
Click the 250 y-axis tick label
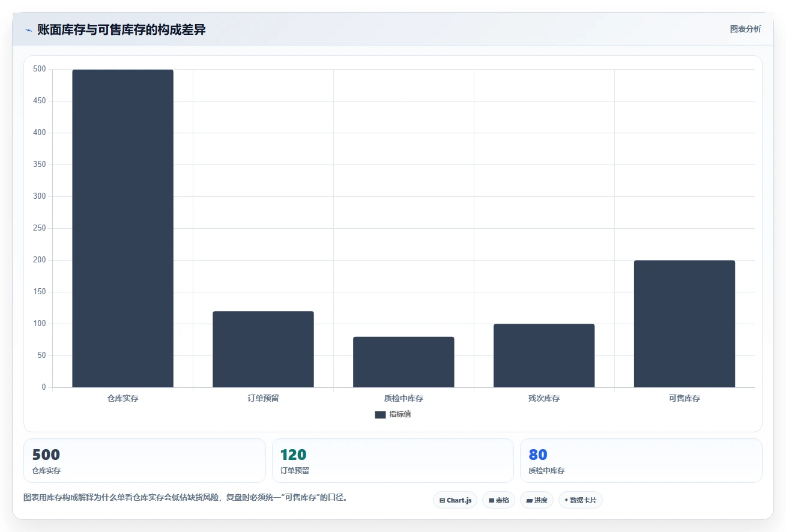click(40, 228)
